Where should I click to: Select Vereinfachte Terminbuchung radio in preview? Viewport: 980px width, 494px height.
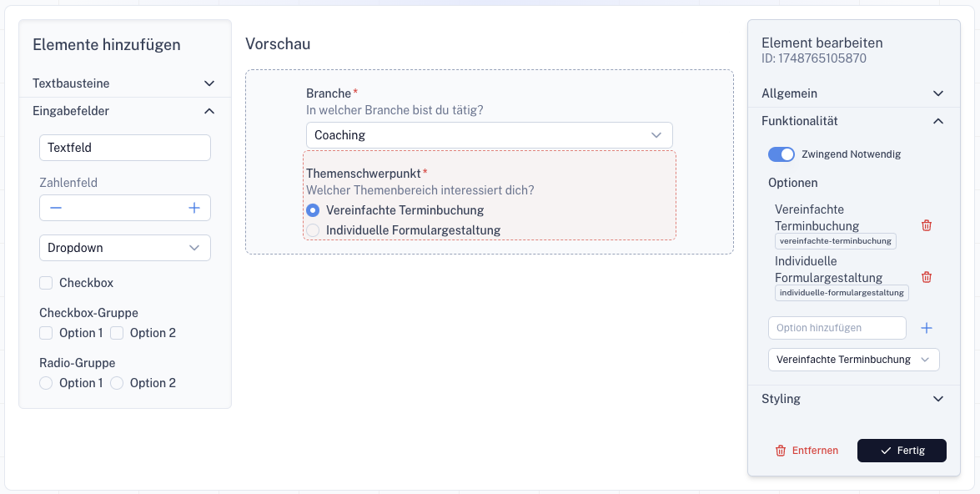[x=313, y=210]
